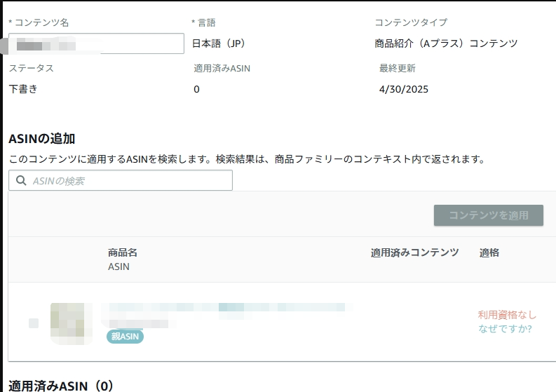The width and height of the screenshot is (556, 392).
Task: Click the 適用済みコンテンツ column header
Action: [x=415, y=252]
